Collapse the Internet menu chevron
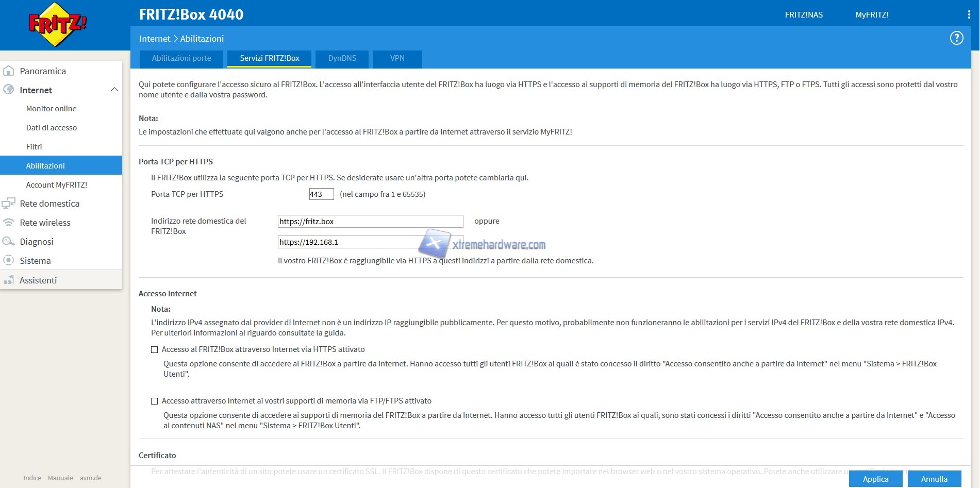The width and height of the screenshot is (980, 488). pos(114,90)
